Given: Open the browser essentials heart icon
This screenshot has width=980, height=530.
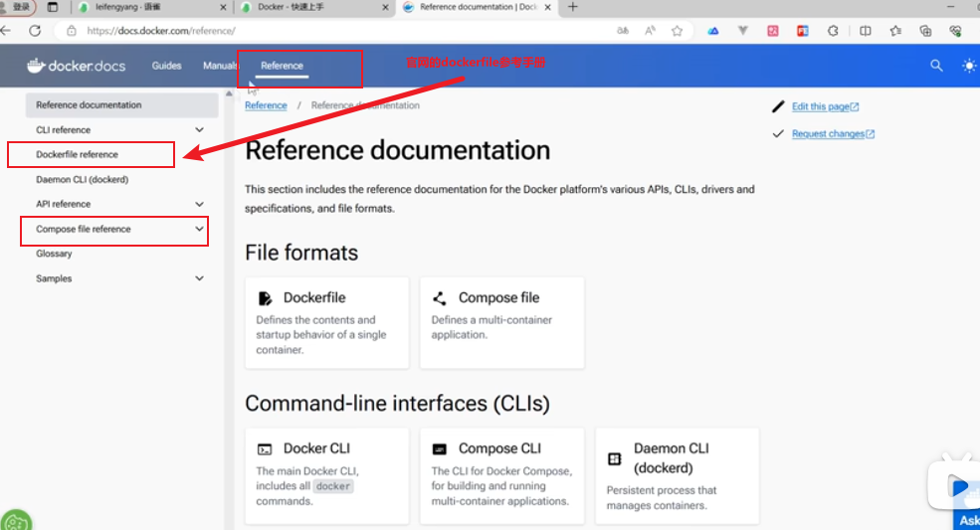Looking at the screenshot, I should coord(955,31).
